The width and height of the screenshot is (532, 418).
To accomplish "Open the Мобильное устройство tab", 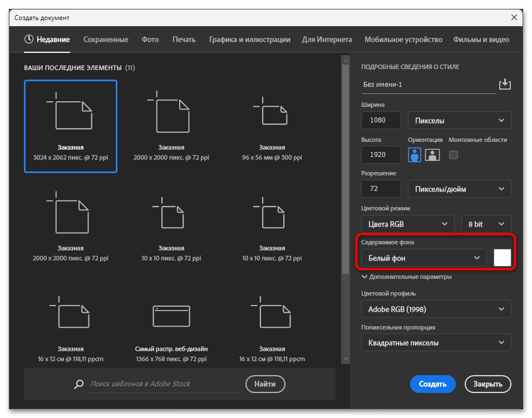I will [x=403, y=40].
